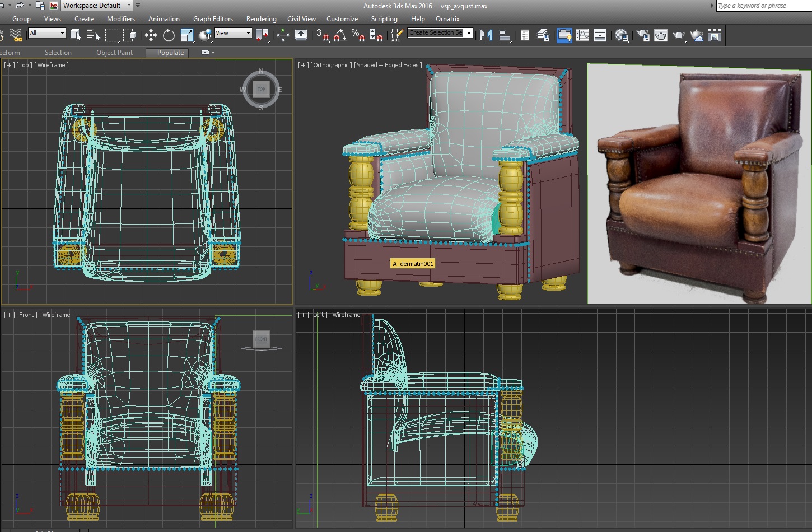Click Select by Name icon
Screen dimensions: 812x532
[93, 35]
